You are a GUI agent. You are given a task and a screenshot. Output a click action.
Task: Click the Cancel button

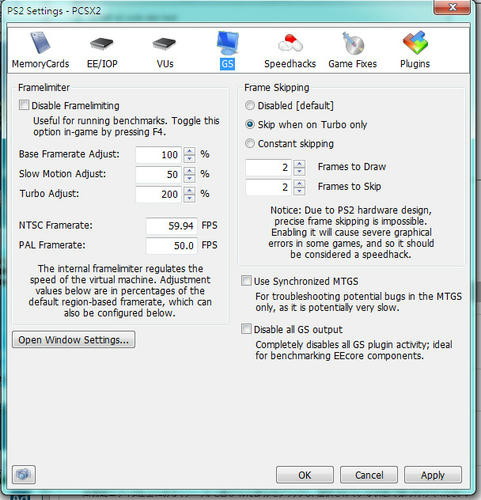coord(369,475)
